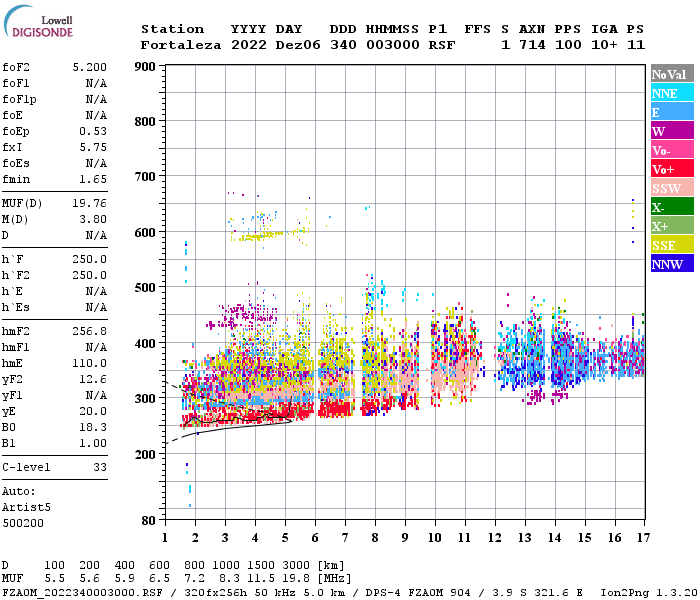
Task: Select the W purple legend swatch
Action: coord(672,131)
